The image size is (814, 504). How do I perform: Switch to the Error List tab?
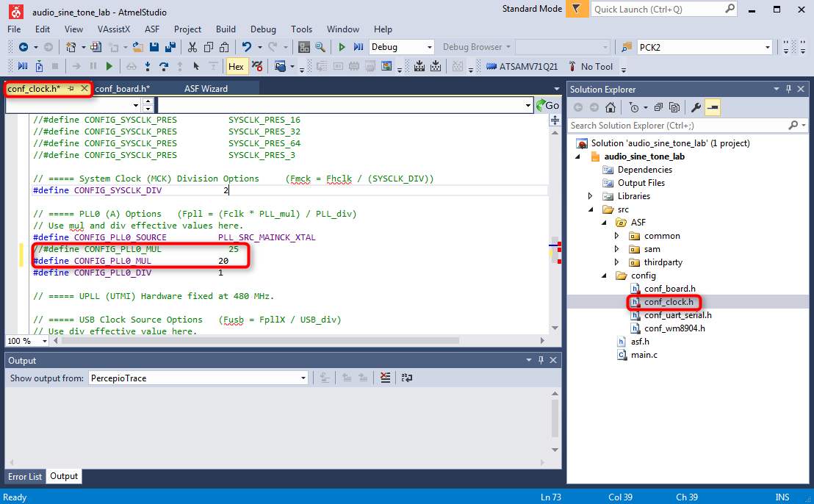[x=24, y=476]
